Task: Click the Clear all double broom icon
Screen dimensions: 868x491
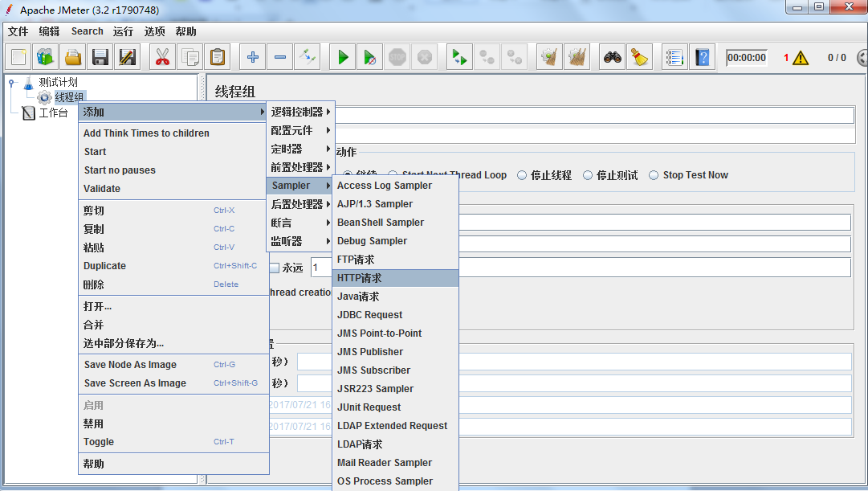Action: 577,57
